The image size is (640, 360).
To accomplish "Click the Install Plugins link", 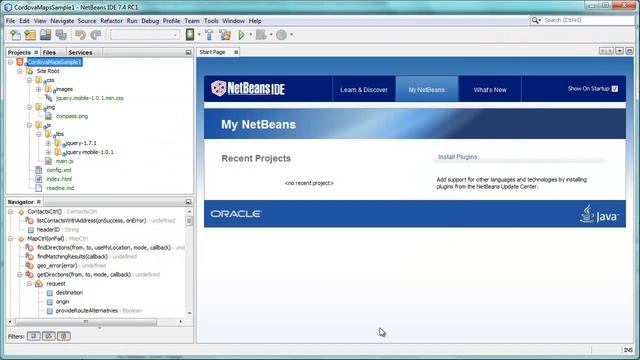I will [458, 157].
